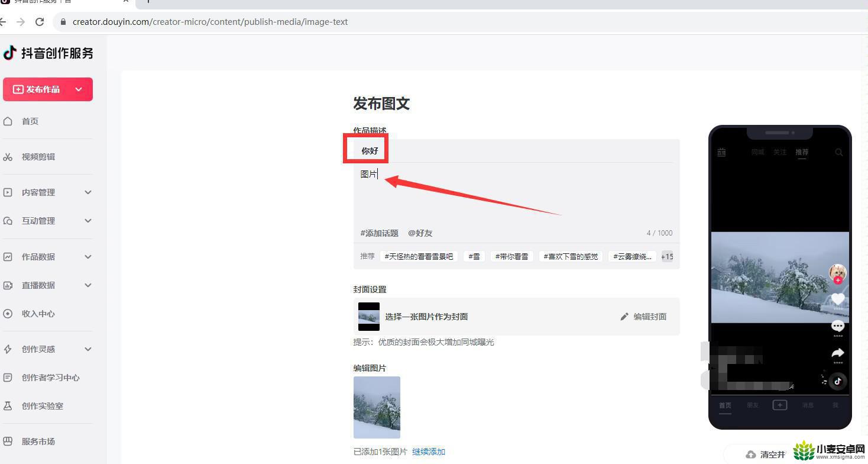Image resolution: width=868 pixels, height=464 pixels.
Task: Click 同城 tab in phone preview
Action: tap(758, 152)
